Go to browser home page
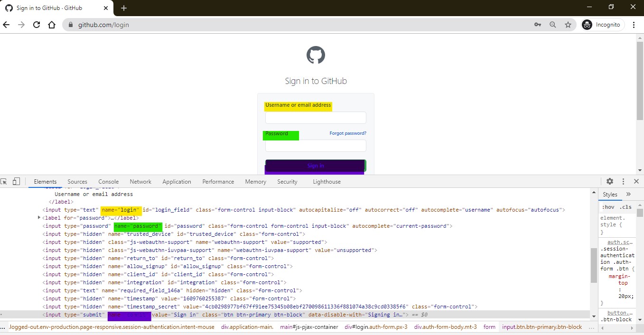Screen dimensions: 644x335 52,25
